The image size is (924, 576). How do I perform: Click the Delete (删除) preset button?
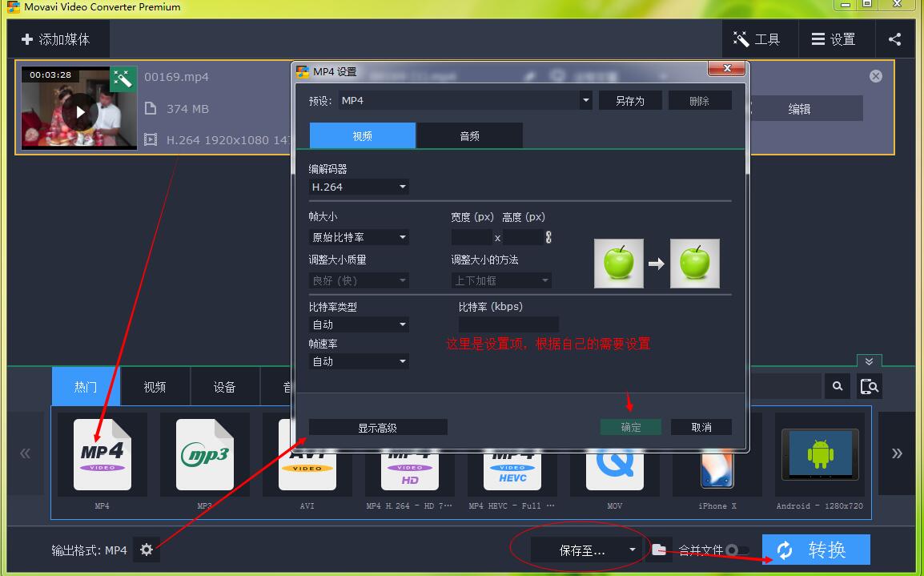700,101
